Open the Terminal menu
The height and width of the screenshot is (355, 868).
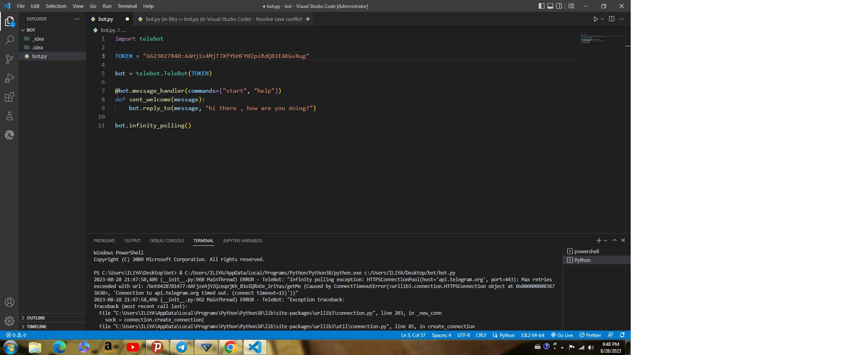click(x=127, y=6)
